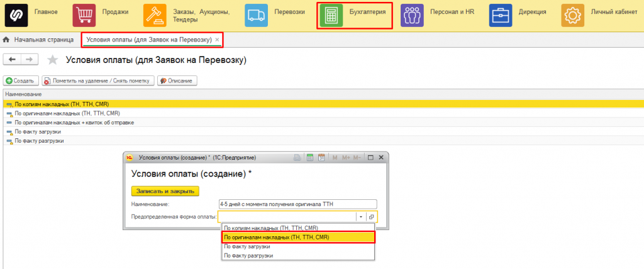
Task: Choose dropdown option По факту разгрузки
Action: [298, 255]
